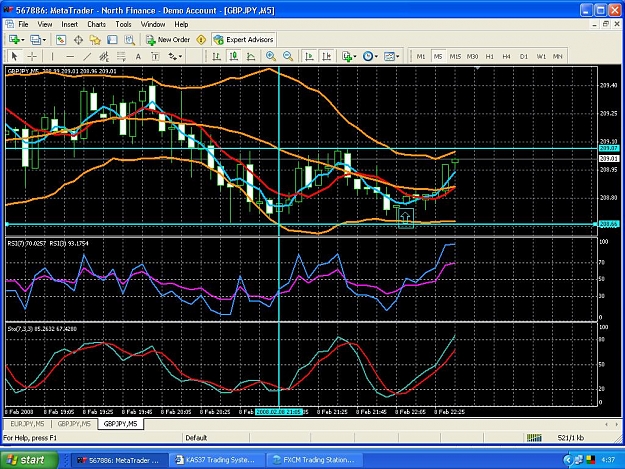The height and width of the screenshot is (469, 625).
Task: Switch to the EURJPY,M5 chart tab
Action: tap(28, 424)
